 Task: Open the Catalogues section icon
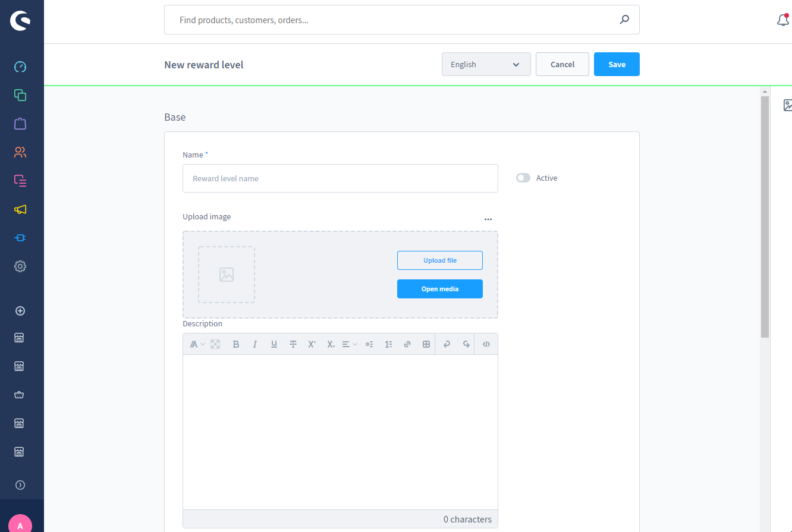tap(20, 95)
